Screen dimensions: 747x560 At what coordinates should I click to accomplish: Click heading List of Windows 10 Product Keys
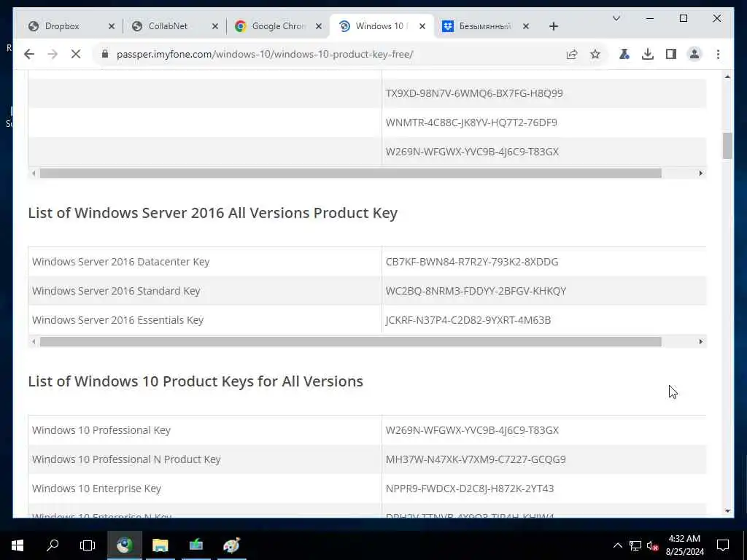[x=196, y=381]
